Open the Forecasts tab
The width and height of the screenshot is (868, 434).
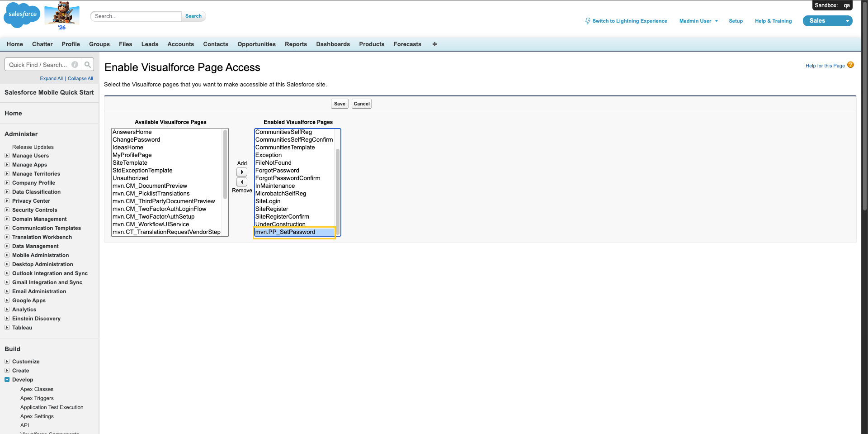[x=407, y=44]
